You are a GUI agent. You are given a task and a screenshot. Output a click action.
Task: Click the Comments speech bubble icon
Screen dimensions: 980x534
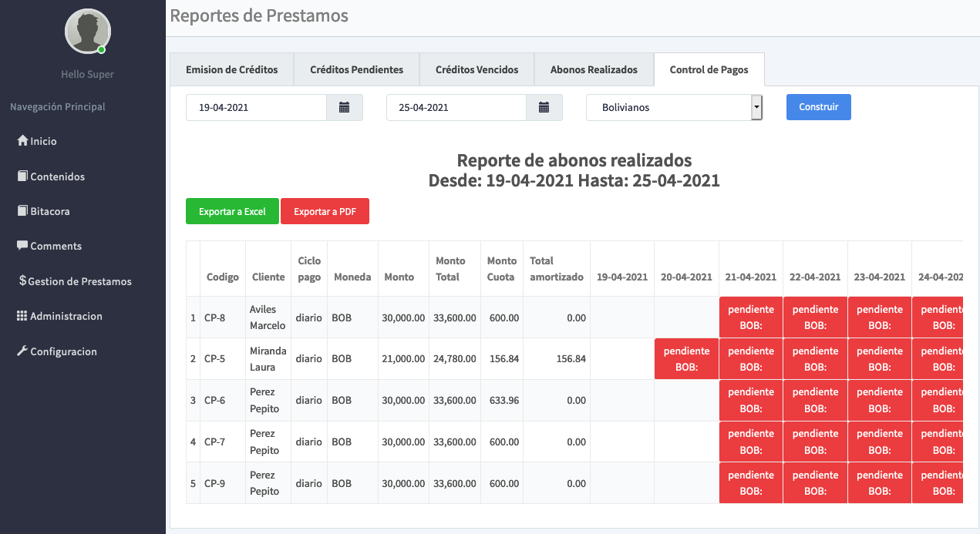(x=22, y=246)
